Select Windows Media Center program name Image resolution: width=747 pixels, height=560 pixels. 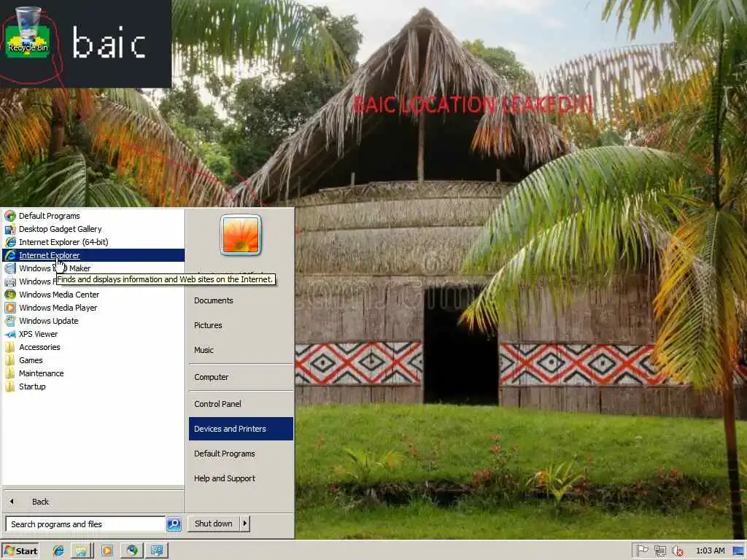pos(59,295)
